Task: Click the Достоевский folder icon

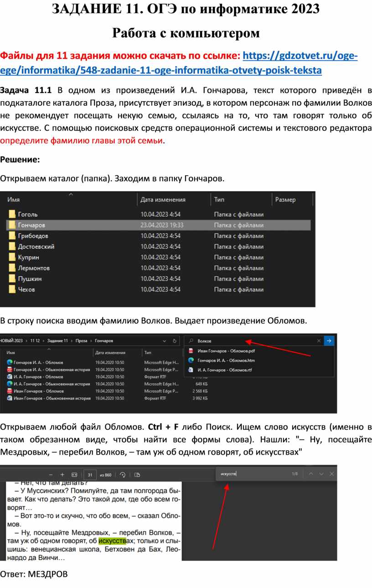Action: (12, 247)
